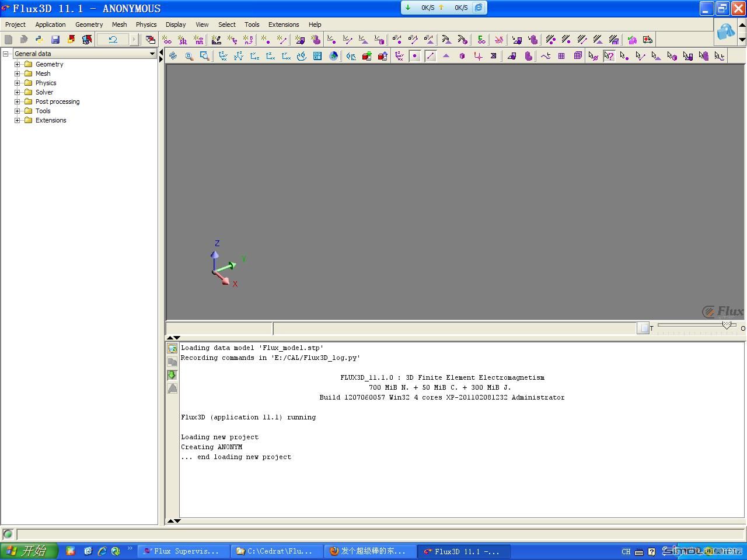The height and width of the screenshot is (560, 747).
Task: Open the General data dropdown
Action: (152, 54)
